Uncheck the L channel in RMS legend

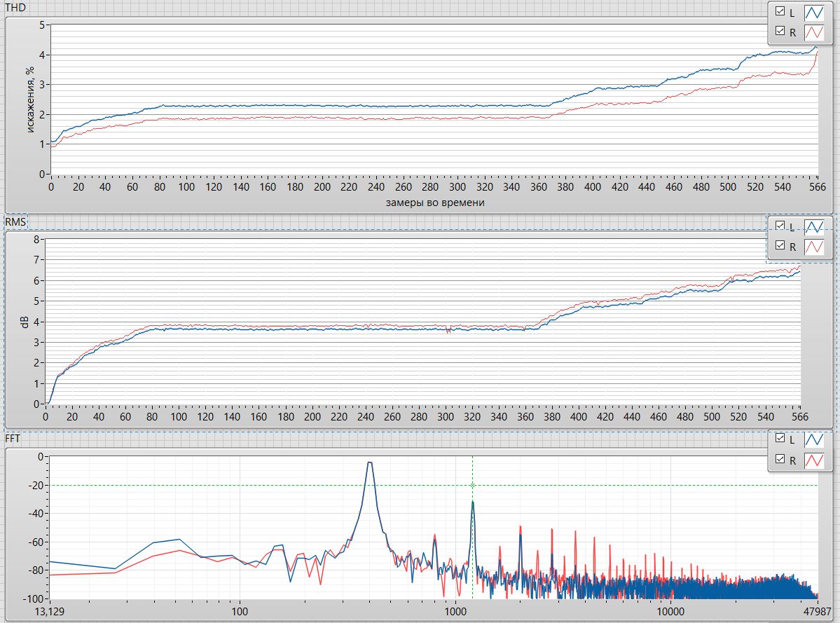(x=780, y=226)
